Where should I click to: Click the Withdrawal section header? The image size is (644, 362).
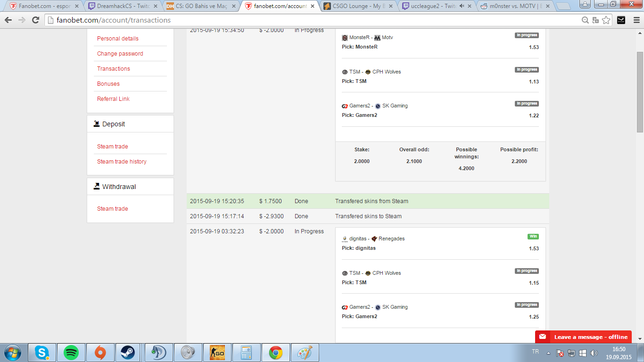131,187
